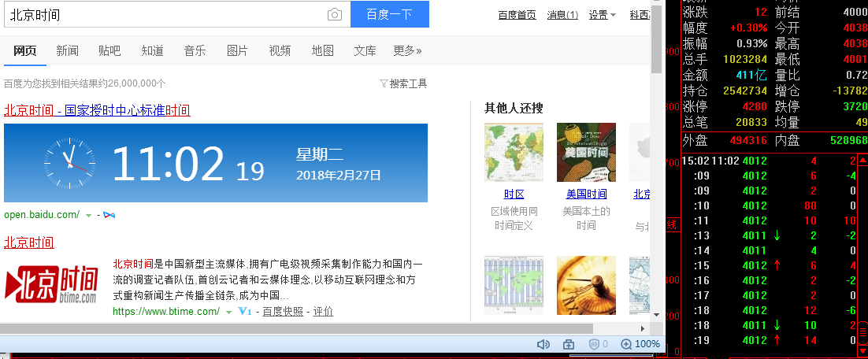Viewport: 868px width, 359px height.
Task: Switch to the 音乐 tab
Action: (x=195, y=51)
